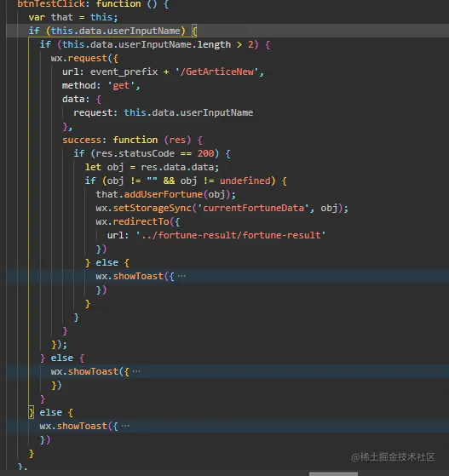This screenshot has width=449, height=476.
Task: Click the 'data:' property key
Action: 76,100
